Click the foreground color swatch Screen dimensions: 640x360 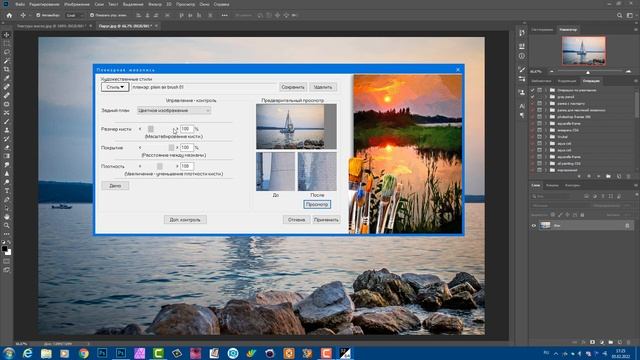click(x=4, y=248)
